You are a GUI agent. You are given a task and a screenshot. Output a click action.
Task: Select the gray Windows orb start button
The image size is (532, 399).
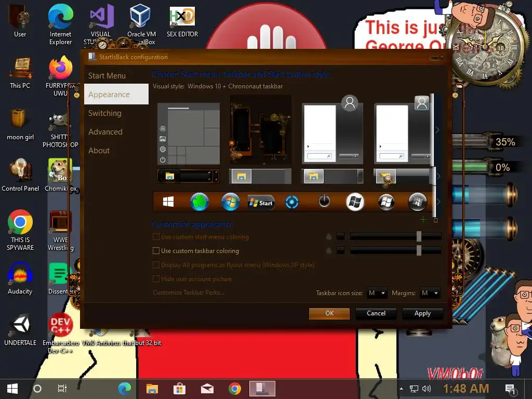pyautogui.click(x=417, y=202)
